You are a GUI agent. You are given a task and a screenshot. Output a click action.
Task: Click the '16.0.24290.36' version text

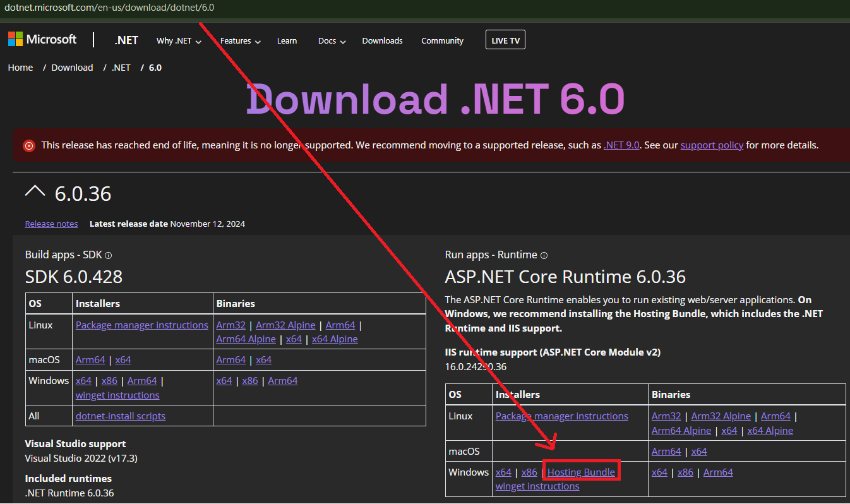tap(476, 366)
